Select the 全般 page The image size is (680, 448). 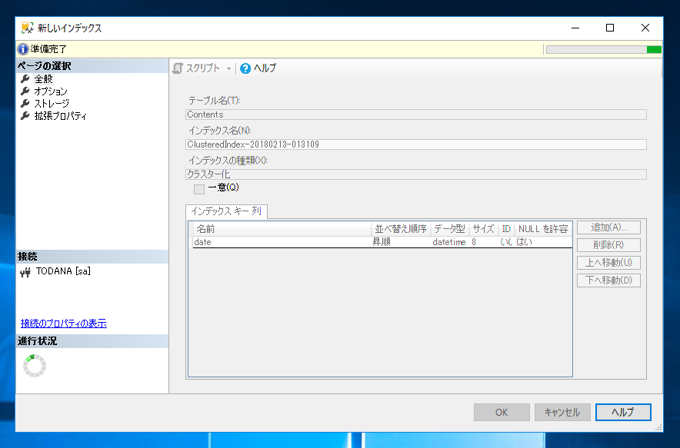coord(43,79)
